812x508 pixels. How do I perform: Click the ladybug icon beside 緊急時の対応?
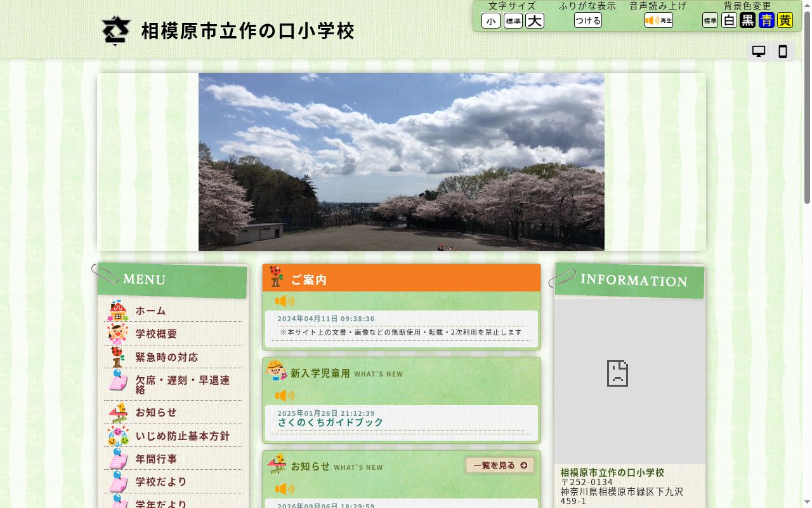point(117,357)
